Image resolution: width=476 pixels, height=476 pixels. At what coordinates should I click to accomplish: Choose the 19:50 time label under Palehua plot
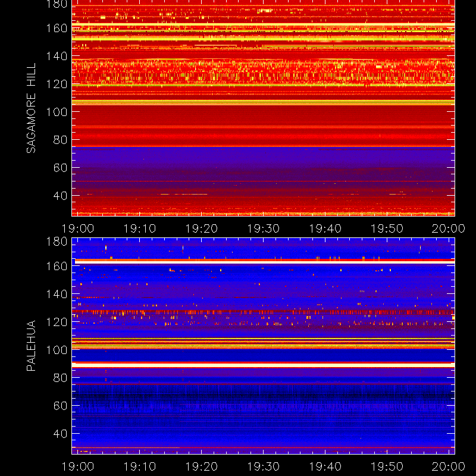click(x=387, y=466)
